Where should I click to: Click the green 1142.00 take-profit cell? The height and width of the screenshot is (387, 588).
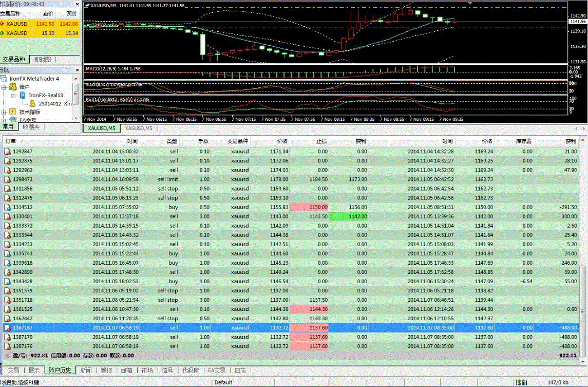coord(348,216)
